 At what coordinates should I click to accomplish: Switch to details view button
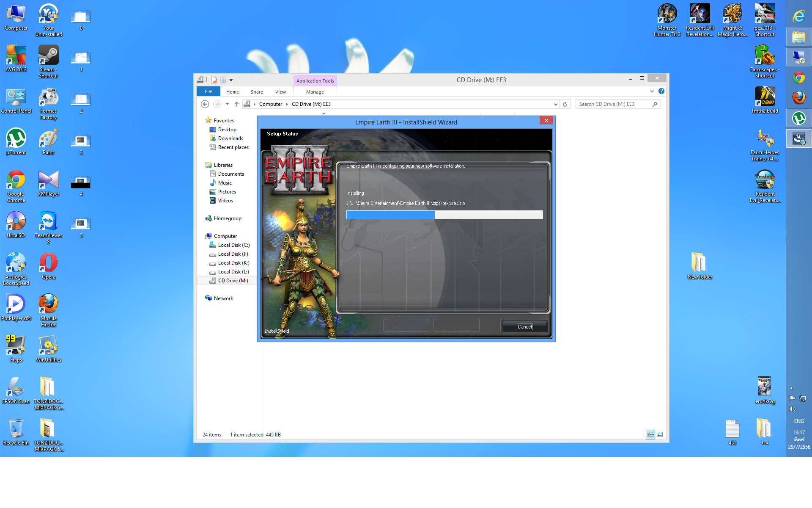(x=650, y=435)
